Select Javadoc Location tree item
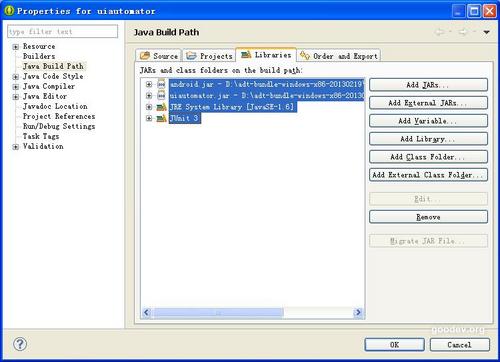Image resolution: width=500 pixels, height=362 pixels. point(55,106)
